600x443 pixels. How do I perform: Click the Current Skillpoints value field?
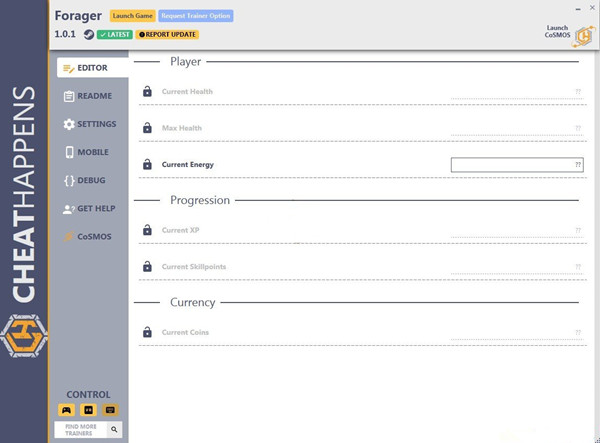[517, 267]
